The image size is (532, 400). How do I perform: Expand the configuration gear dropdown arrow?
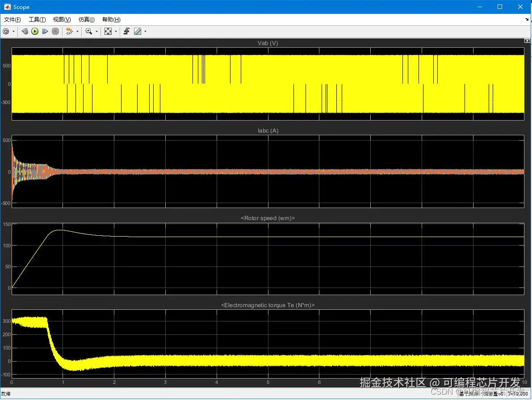[x=13, y=32]
